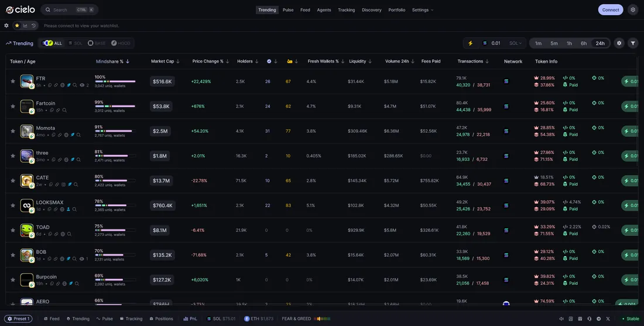Open the watchlist bar settings gear
644x326 pixels.
pyautogui.click(x=6, y=25)
